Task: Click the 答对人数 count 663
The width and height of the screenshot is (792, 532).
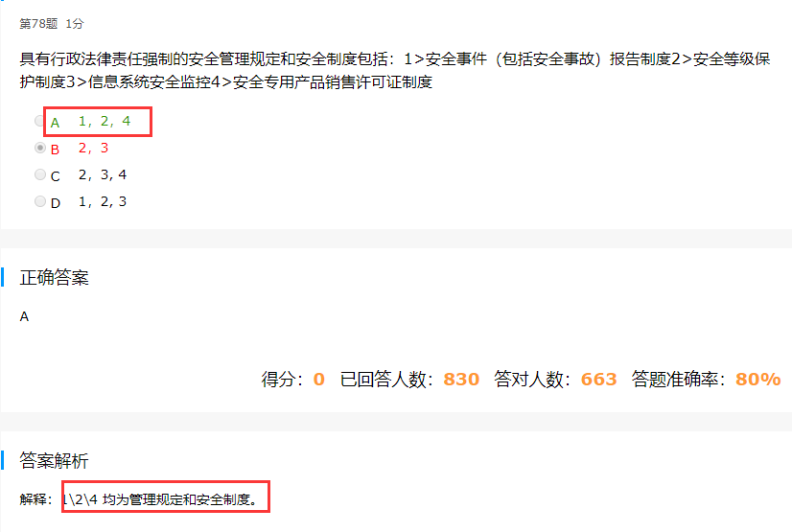Action: [599, 379]
